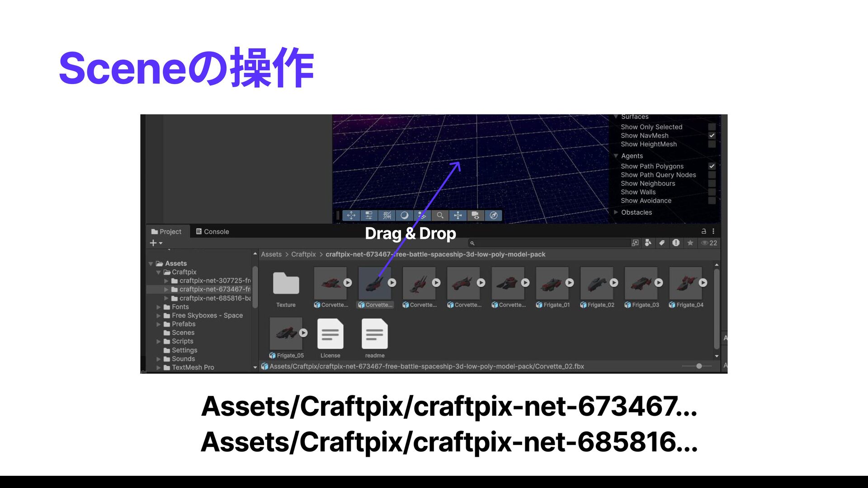The width and height of the screenshot is (868, 488).
Task: Click the compass orientation overlay icon
Action: (x=493, y=216)
